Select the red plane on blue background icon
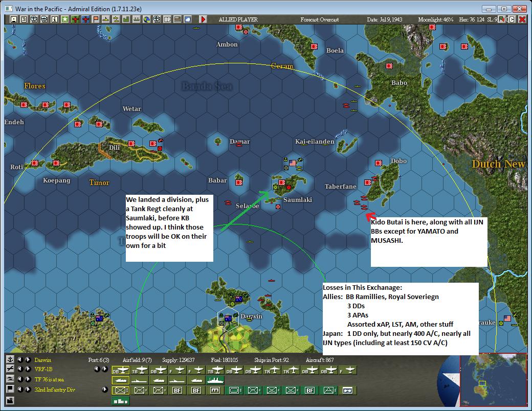The image size is (532, 411). pyautogui.click(x=85, y=19)
